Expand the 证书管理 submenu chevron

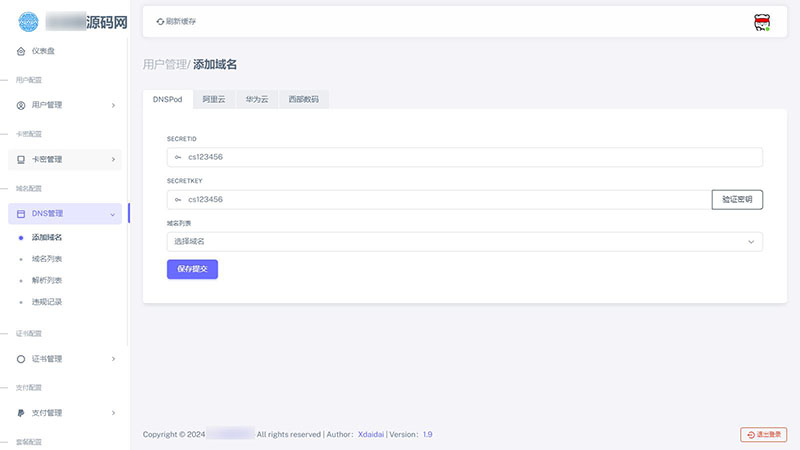pos(113,359)
